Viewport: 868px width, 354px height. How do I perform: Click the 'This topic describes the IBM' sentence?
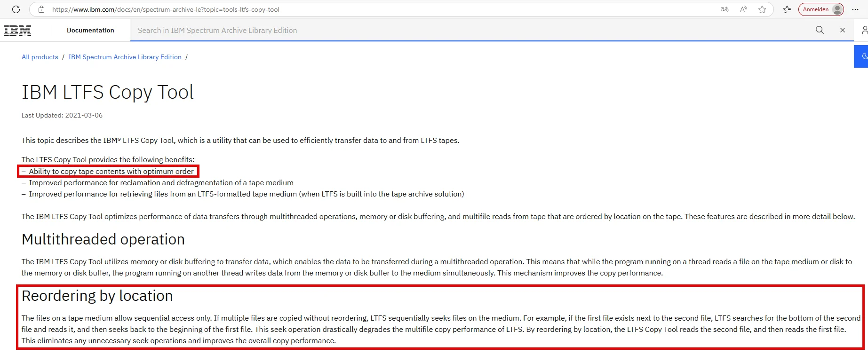[x=240, y=141]
